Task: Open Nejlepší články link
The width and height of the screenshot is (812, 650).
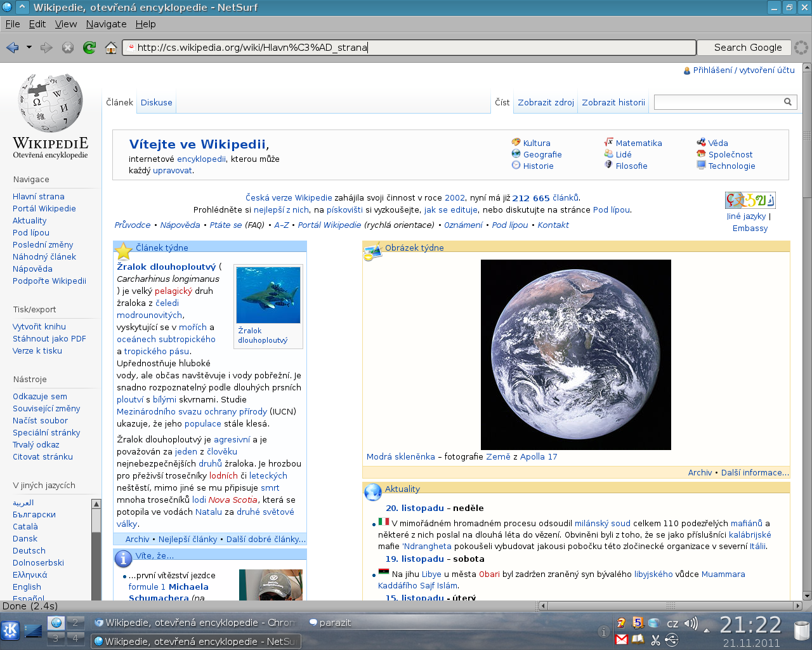Action: [x=188, y=540]
